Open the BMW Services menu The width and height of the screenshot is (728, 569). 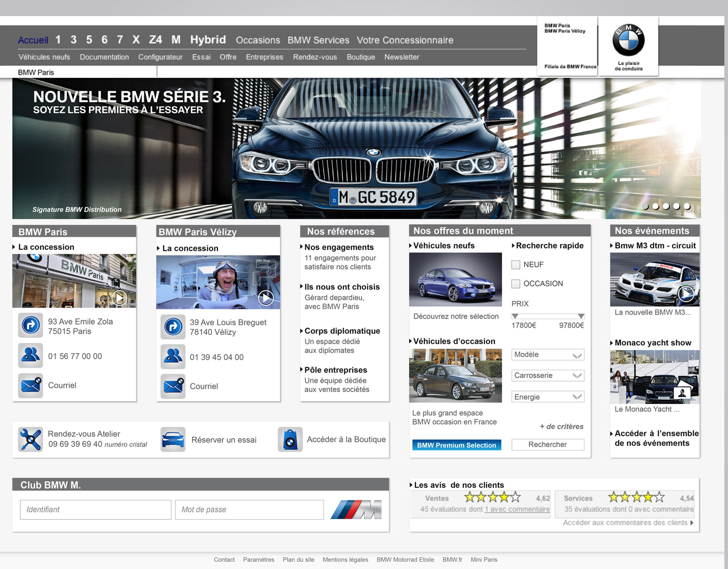(318, 40)
